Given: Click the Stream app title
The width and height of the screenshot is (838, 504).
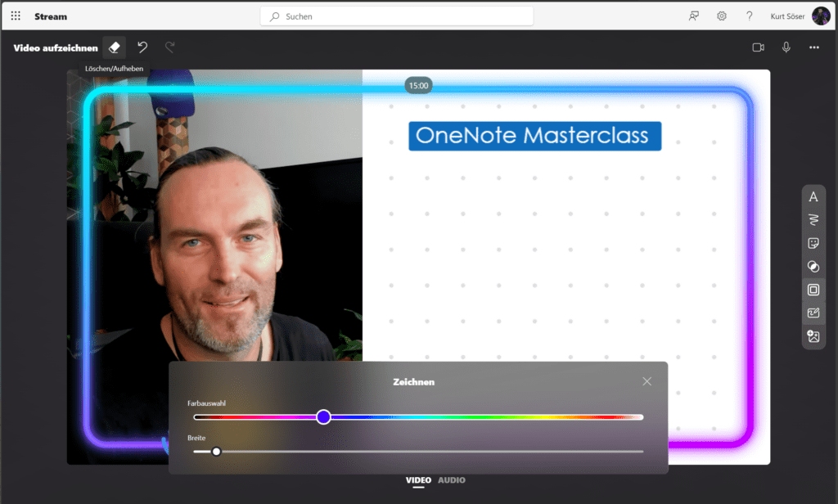Looking at the screenshot, I should click(51, 16).
